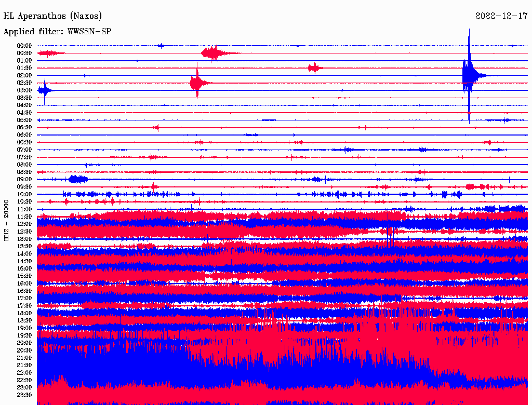
Task: Select the 02:00 time label
Action: [25, 75]
